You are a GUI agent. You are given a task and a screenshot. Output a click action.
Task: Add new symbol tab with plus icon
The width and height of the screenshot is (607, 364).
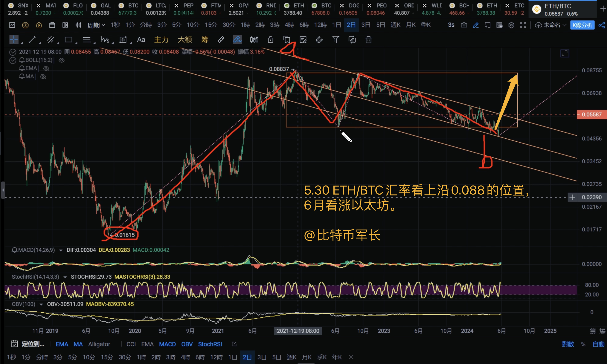(x=603, y=9)
